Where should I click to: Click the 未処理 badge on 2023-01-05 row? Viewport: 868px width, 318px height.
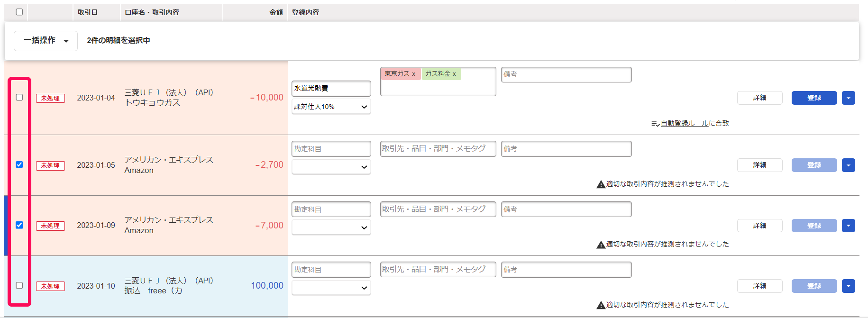(50, 166)
